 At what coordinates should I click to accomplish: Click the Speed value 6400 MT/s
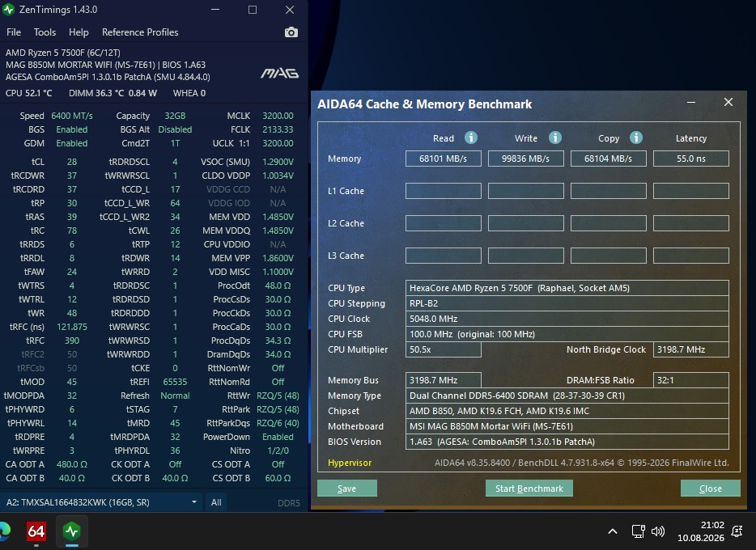tap(72, 116)
